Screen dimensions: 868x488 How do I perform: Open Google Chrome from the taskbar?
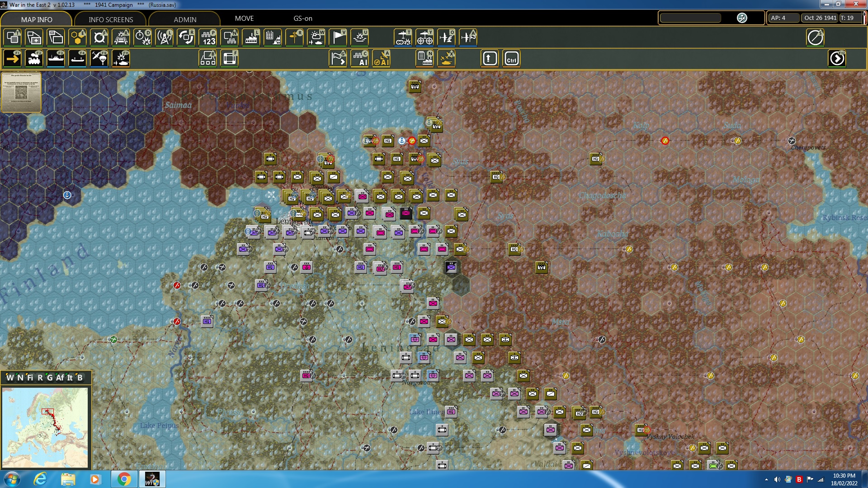[x=124, y=479]
